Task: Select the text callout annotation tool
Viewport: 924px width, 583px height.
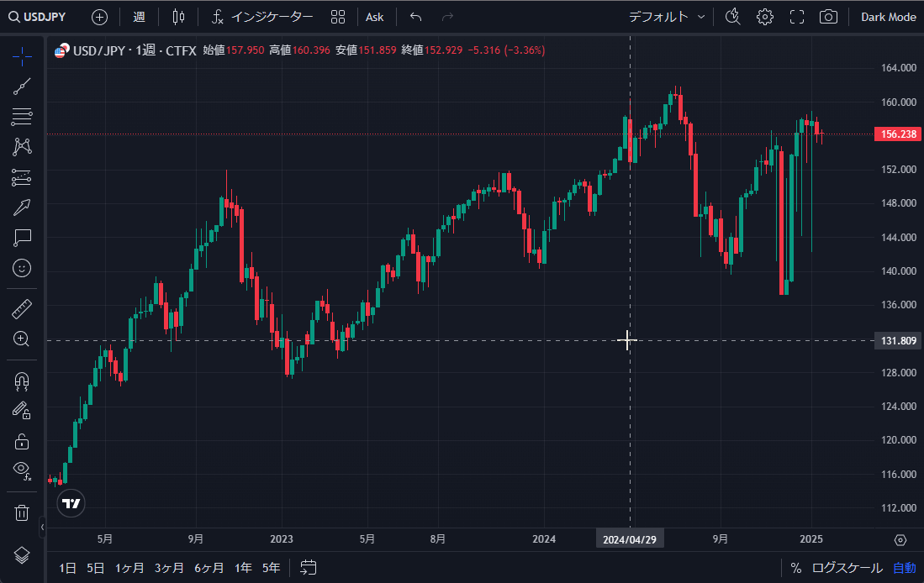Action: click(x=22, y=238)
